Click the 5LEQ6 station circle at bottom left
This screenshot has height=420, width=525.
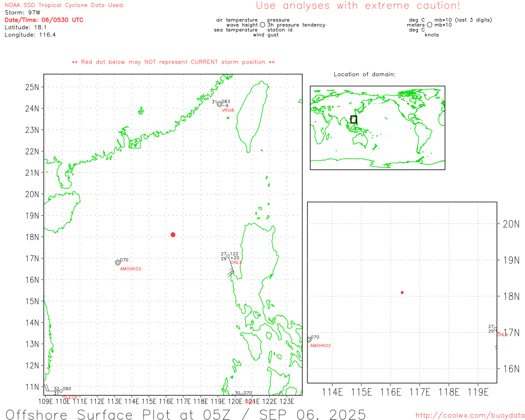pos(61,391)
